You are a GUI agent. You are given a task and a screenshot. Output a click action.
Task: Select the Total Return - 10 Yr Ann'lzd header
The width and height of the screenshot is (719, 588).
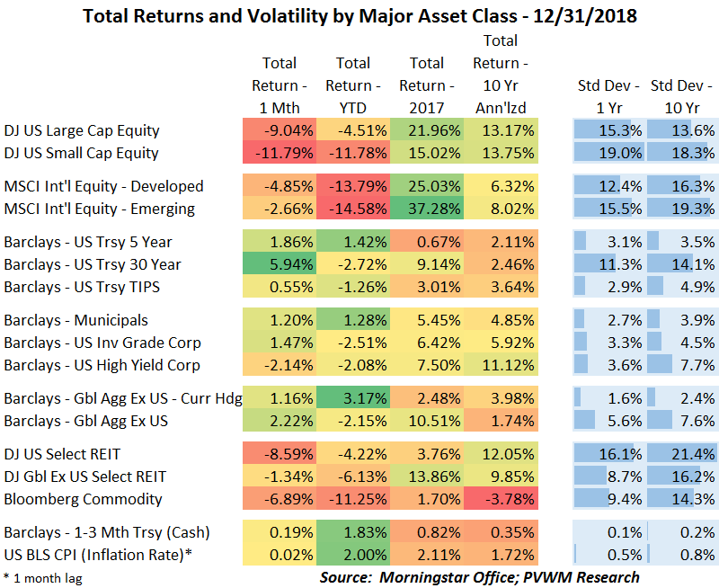(x=501, y=74)
